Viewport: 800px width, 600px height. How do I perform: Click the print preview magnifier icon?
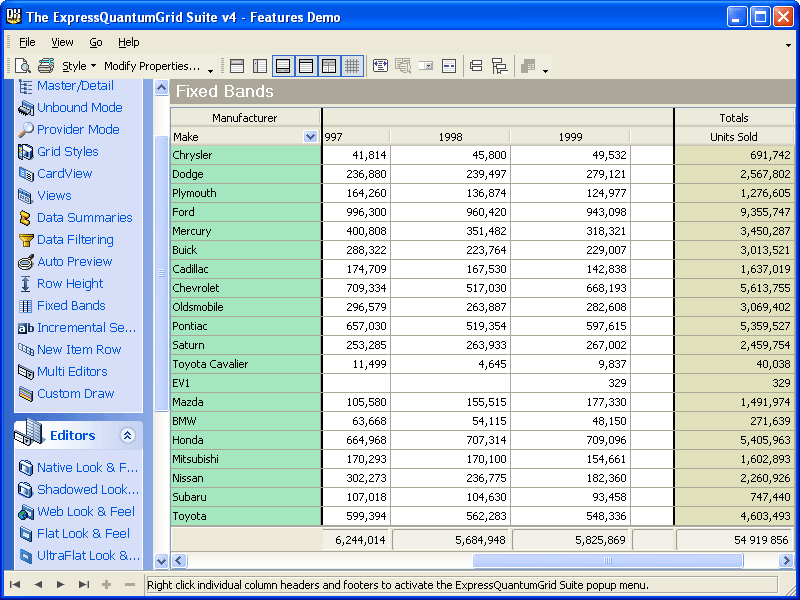click(x=23, y=66)
